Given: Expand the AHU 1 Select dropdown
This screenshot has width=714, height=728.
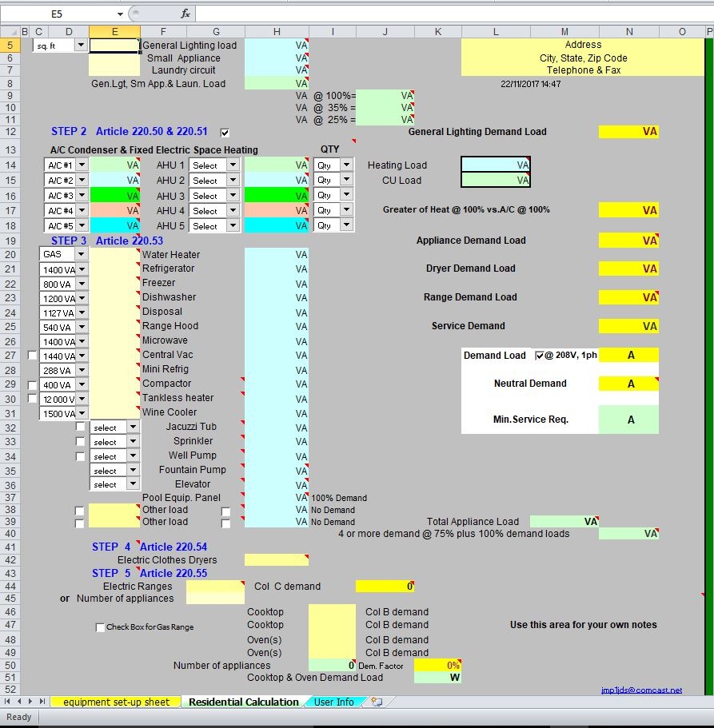Looking at the screenshot, I should 233,165.
